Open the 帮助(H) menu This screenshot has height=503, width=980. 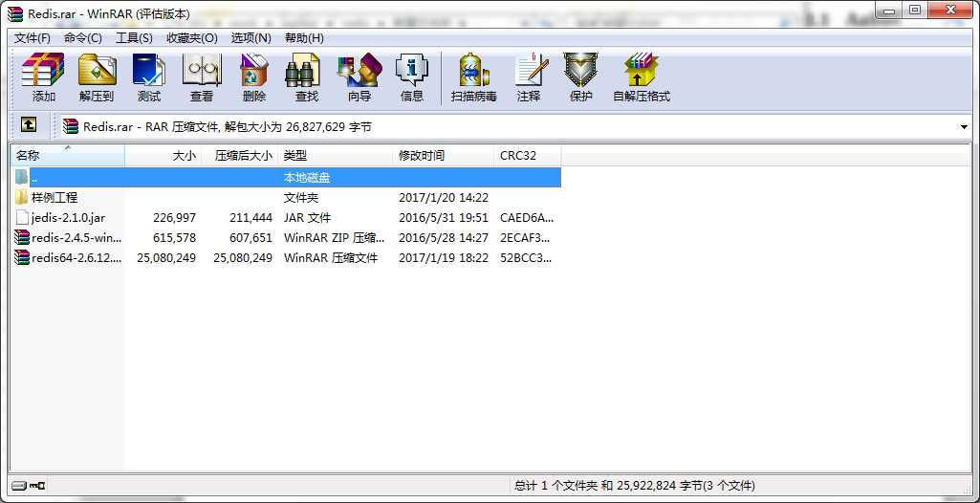click(x=304, y=38)
